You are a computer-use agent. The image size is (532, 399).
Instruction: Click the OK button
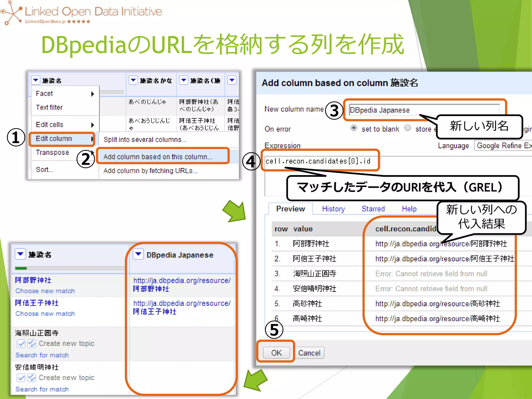click(276, 353)
